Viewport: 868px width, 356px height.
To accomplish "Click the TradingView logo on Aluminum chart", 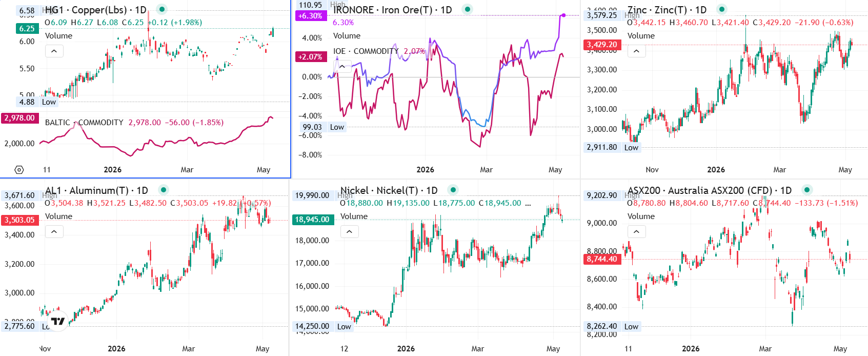I will click(x=58, y=321).
